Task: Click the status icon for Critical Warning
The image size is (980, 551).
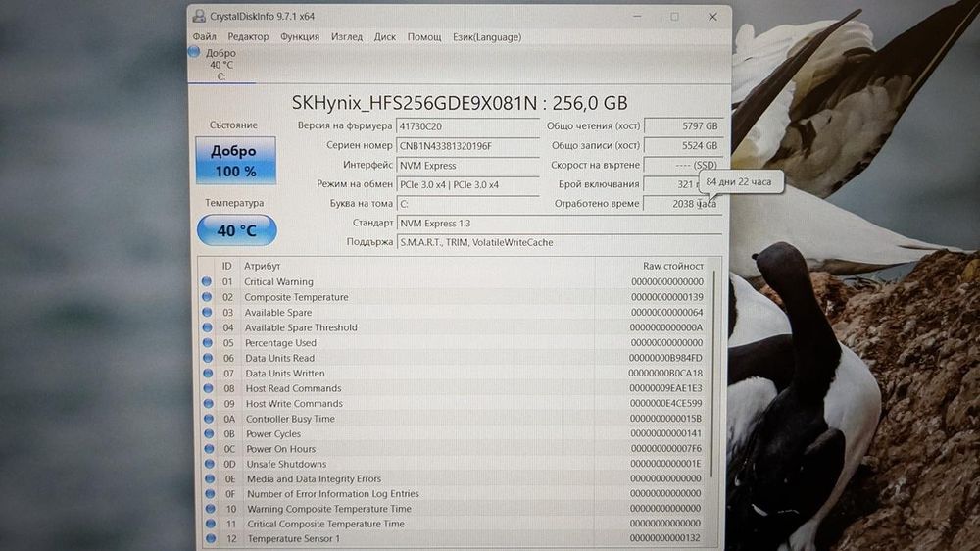Action: [207, 282]
